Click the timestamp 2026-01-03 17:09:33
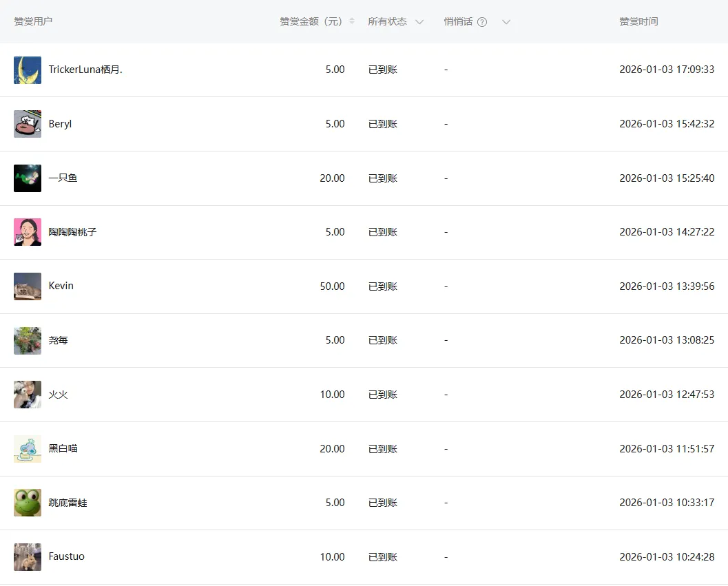Image resolution: width=728 pixels, height=586 pixels. pyautogui.click(x=667, y=70)
